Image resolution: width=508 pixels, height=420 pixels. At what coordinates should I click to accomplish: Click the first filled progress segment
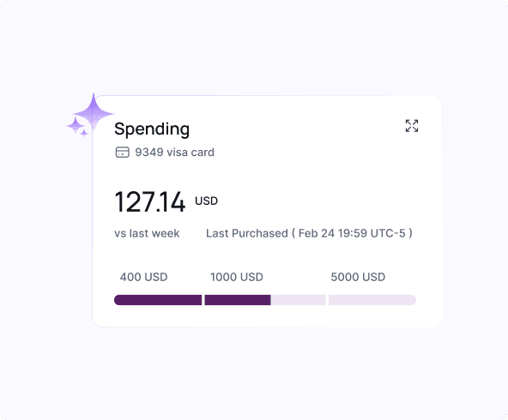tap(158, 300)
